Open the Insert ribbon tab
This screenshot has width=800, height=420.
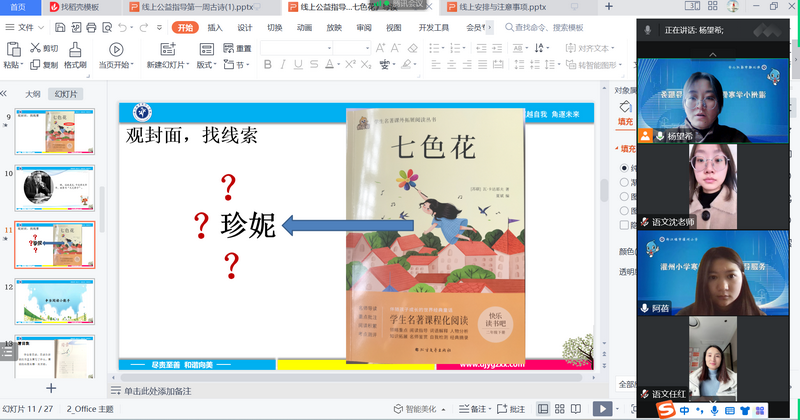[x=214, y=27]
